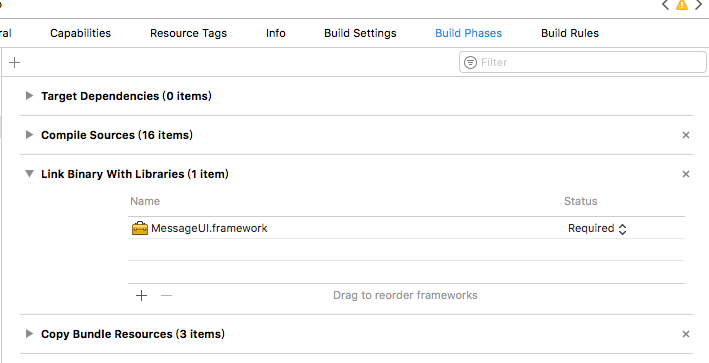Add a new build phase with plus icon
Image resolution: width=709 pixels, height=363 pixels.
point(14,62)
